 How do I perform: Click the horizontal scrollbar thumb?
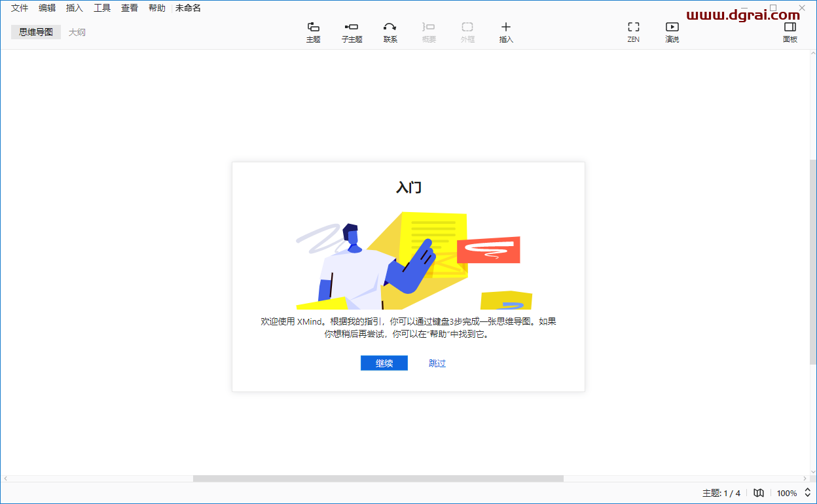click(x=378, y=478)
